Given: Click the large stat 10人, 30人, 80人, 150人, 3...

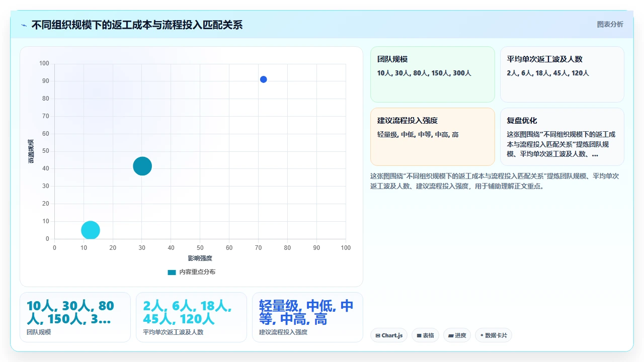Looking at the screenshot, I should (x=70, y=312).
